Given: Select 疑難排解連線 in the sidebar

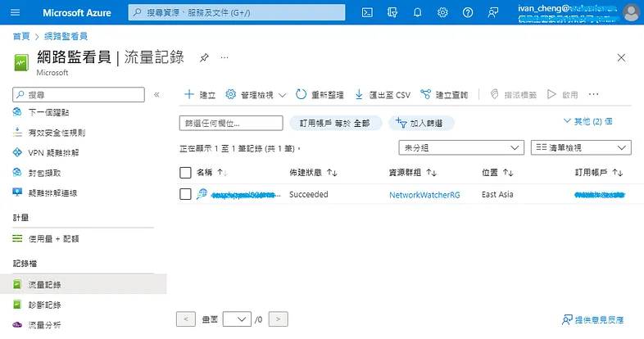Looking at the screenshot, I should click(52, 193).
